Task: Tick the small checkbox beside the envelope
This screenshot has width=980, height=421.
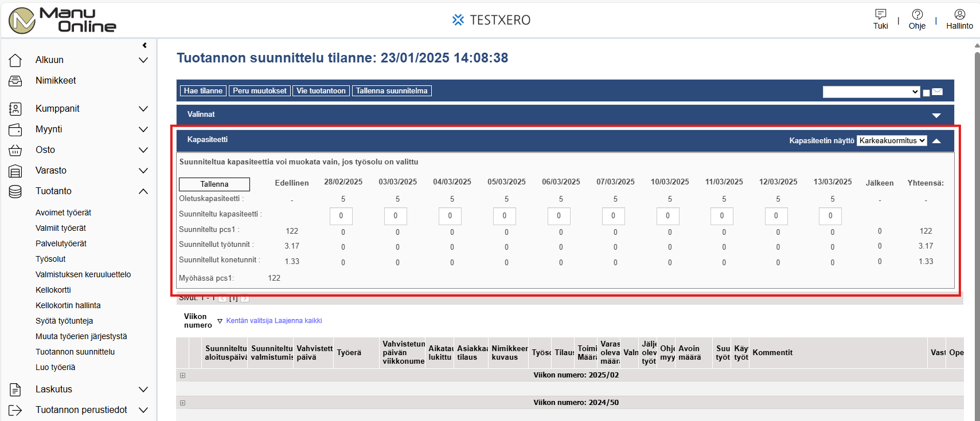Action: [x=926, y=93]
